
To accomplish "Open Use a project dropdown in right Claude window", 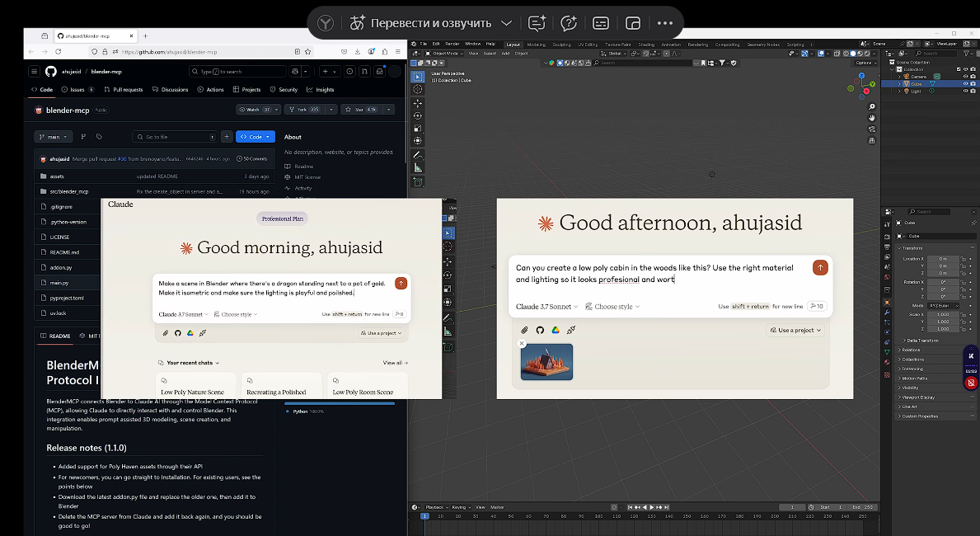I will pos(795,330).
